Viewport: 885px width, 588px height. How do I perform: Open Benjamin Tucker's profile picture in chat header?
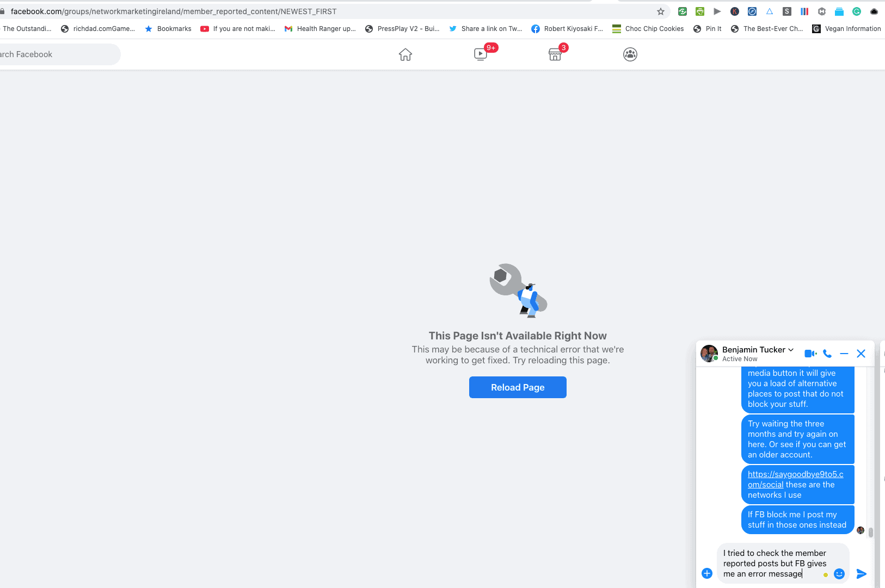pyautogui.click(x=709, y=354)
